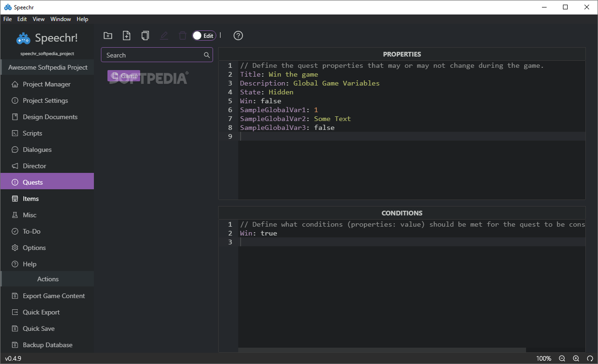Viewport: 598px width, 364px height.
Task: Add a new quest file
Action: click(127, 36)
